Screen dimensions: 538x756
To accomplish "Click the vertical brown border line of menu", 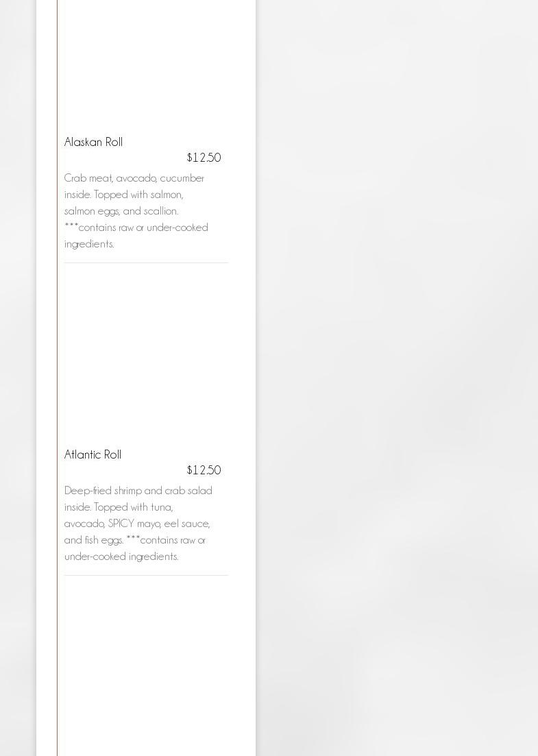I will (57, 377).
